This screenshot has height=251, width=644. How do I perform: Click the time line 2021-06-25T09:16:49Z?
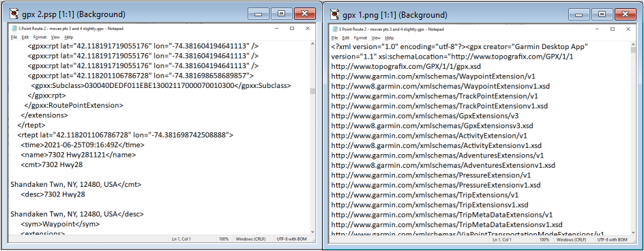click(83, 145)
